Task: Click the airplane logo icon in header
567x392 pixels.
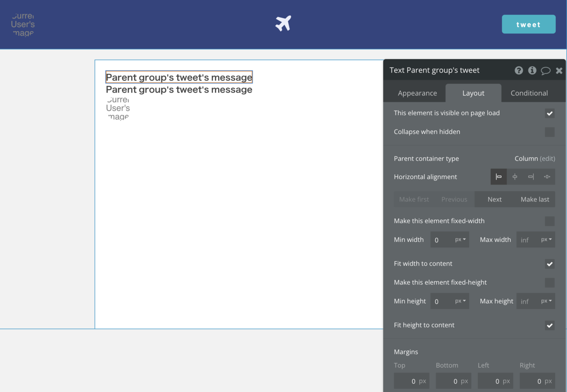Action: (x=283, y=24)
